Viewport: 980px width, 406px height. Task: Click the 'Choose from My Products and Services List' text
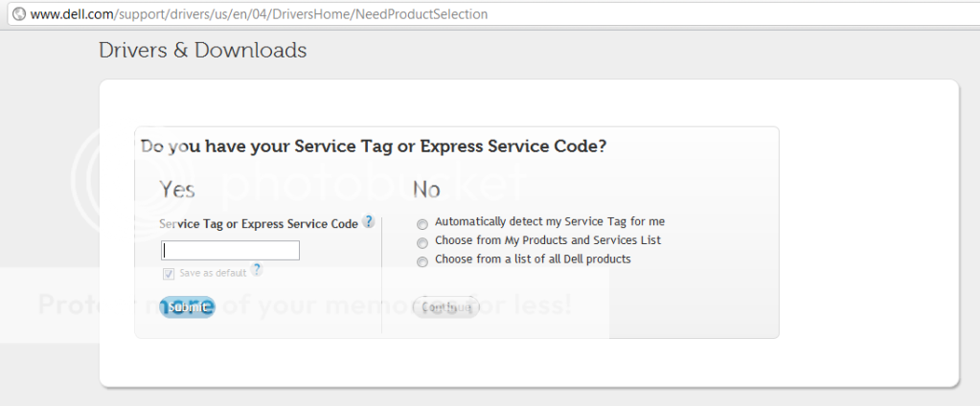coord(548,240)
